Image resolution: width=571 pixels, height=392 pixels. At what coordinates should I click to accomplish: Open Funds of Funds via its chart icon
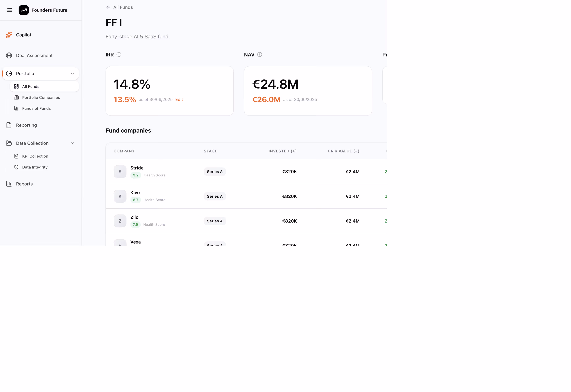tap(16, 108)
